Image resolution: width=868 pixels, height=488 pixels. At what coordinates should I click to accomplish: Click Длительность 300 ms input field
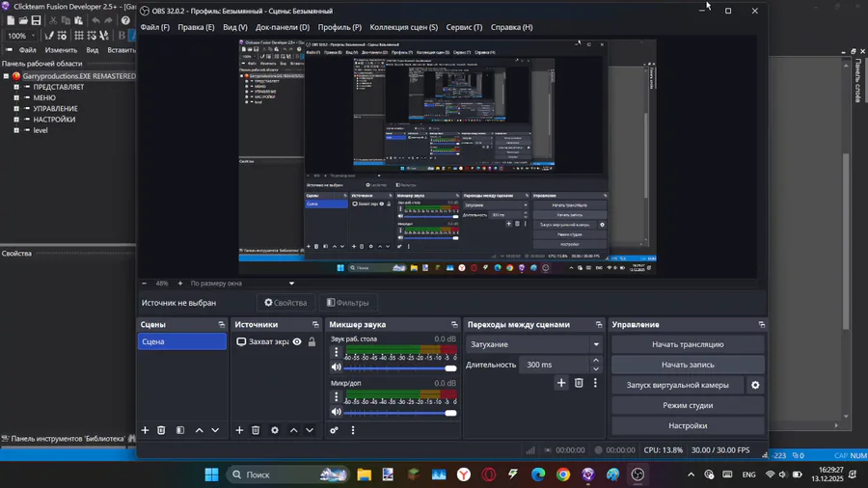pos(556,365)
